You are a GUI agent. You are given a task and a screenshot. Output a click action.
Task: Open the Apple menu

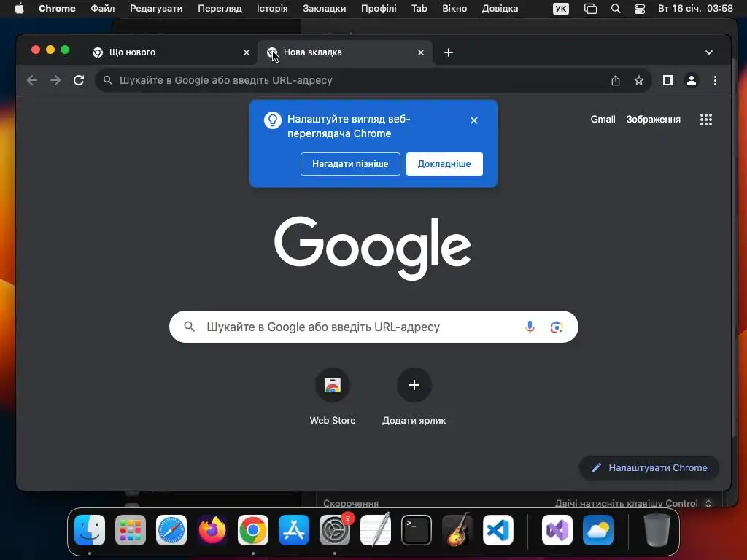tap(19, 9)
